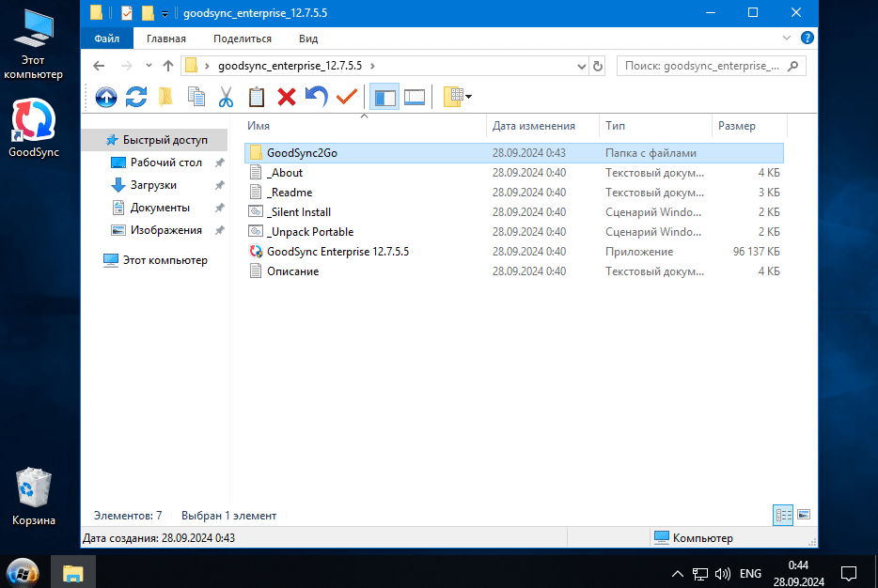Click the Copy toolbar icon
The image size is (878, 588).
(x=196, y=98)
